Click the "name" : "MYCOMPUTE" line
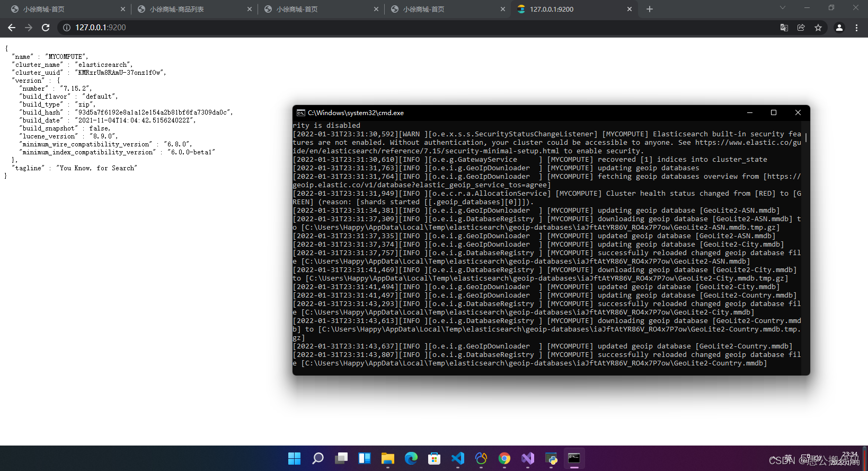This screenshot has width=868, height=471. [x=50, y=57]
